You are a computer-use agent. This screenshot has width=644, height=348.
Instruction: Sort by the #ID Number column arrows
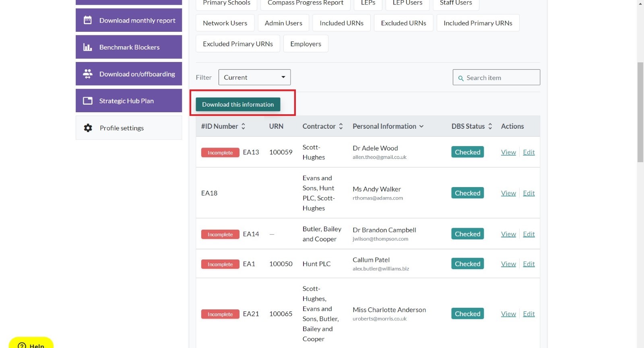point(243,126)
